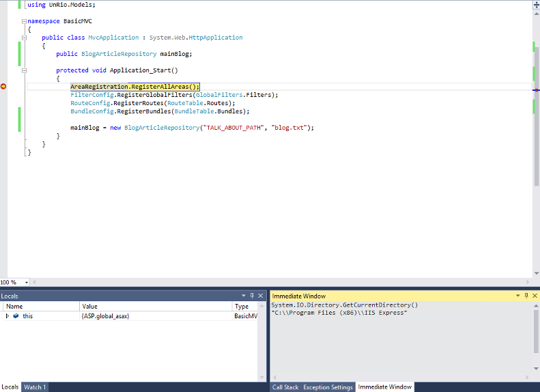Click the 'using UnRio.Models;' line

(x=61, y=5)
